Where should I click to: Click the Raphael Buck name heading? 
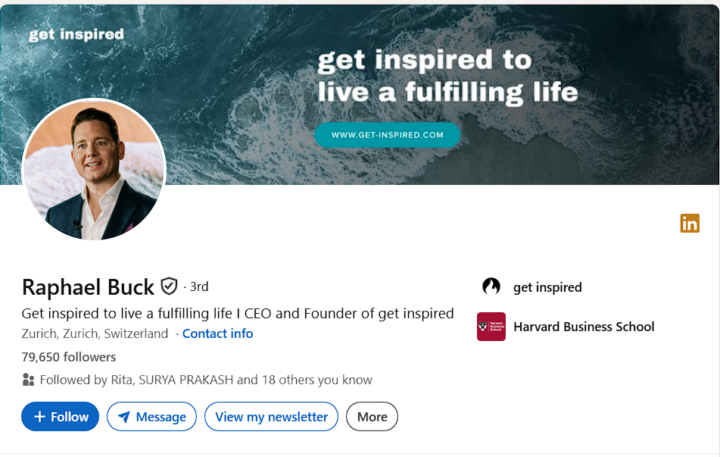(88, 287)
